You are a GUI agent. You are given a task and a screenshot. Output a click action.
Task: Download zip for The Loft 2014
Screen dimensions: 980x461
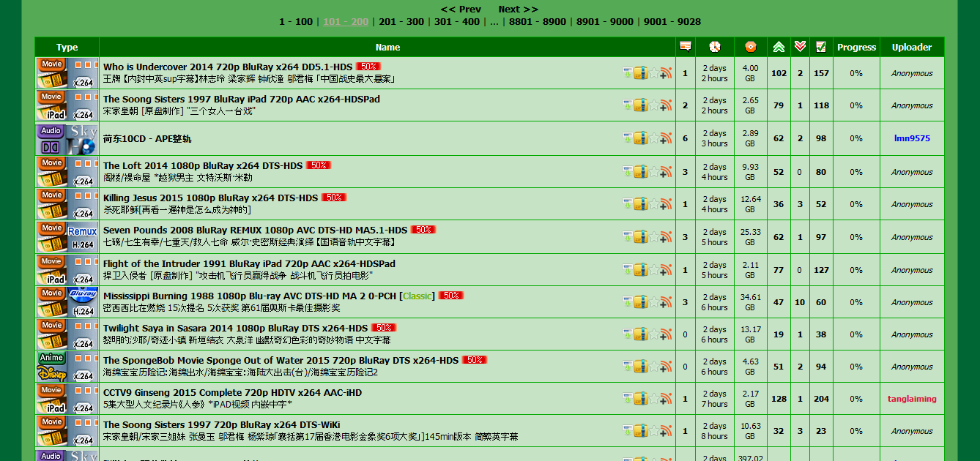(640, 171)
